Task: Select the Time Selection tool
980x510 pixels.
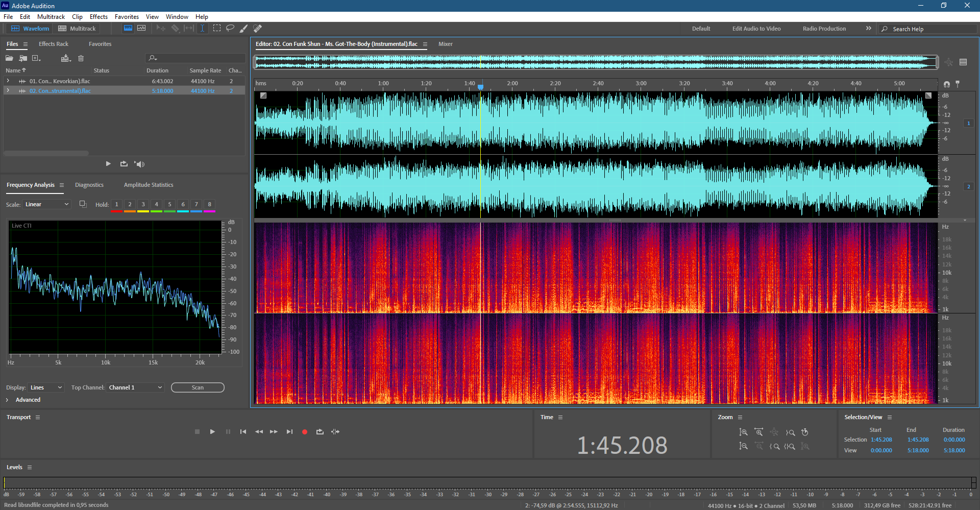Action: click(x=202, y=29)
